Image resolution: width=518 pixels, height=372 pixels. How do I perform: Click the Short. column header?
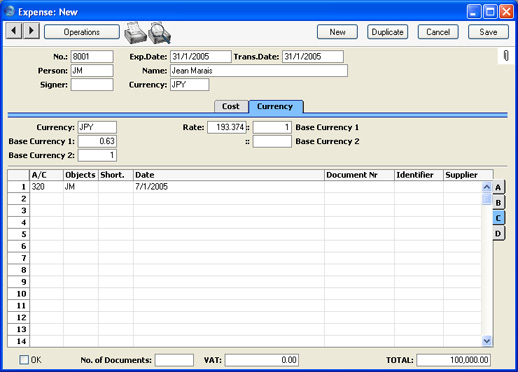pyautogui.click(x=116, y=175)
